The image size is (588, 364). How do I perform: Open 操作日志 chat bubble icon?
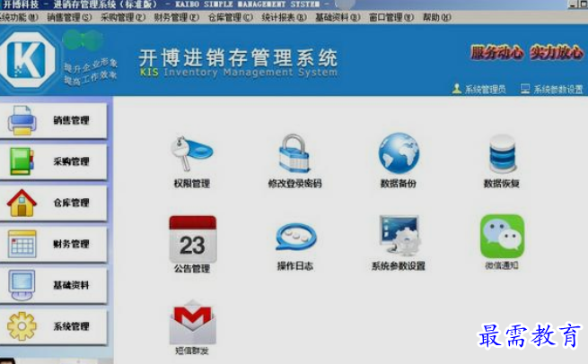click(x=296, y=237)
